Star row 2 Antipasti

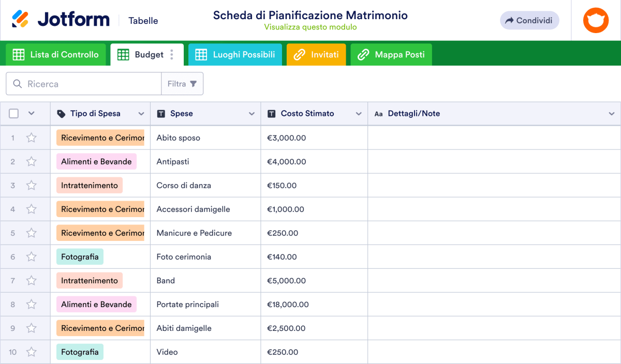(32, 161)
